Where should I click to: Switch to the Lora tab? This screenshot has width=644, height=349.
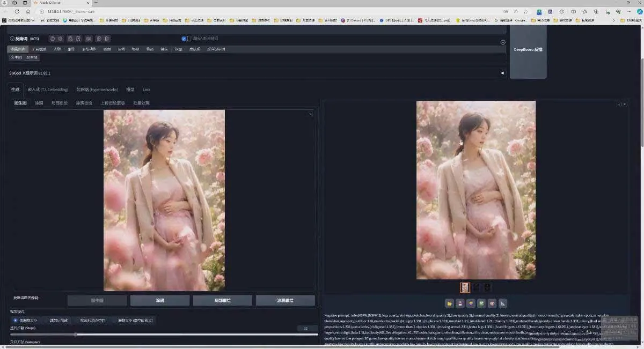coord(147,89)
